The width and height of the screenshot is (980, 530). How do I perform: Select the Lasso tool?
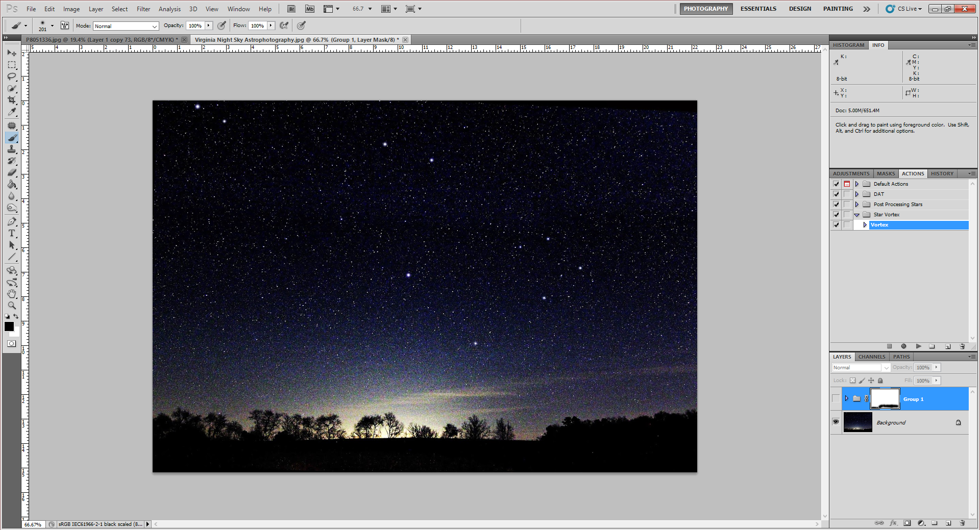(x=12, y=77)
